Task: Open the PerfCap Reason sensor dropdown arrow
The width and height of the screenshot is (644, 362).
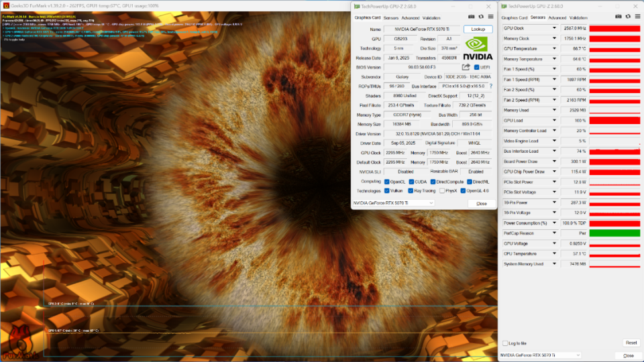Action: click(554, 233)
